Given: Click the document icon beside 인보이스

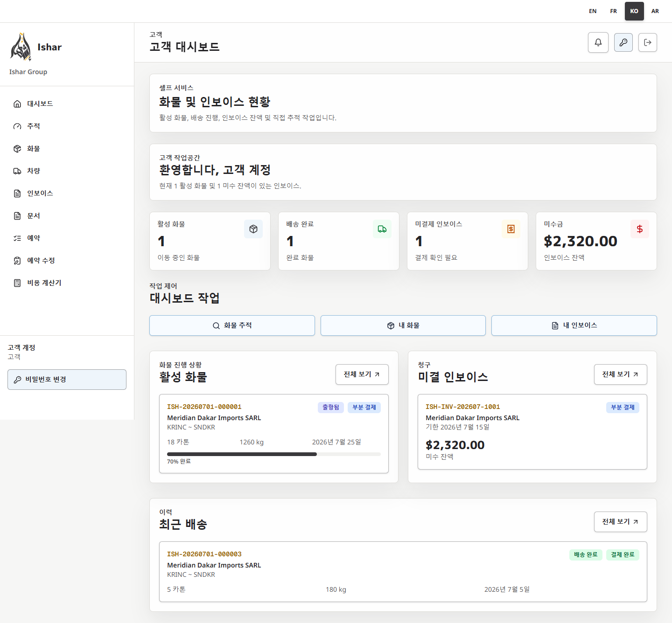Looking at the screenshot, I should click(17, 193).
